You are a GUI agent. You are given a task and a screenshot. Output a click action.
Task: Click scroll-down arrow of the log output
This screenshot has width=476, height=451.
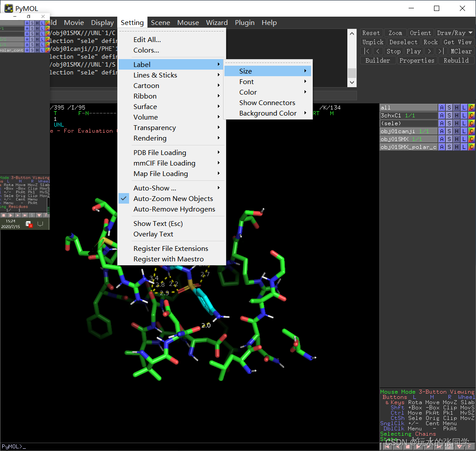point(352,82)
